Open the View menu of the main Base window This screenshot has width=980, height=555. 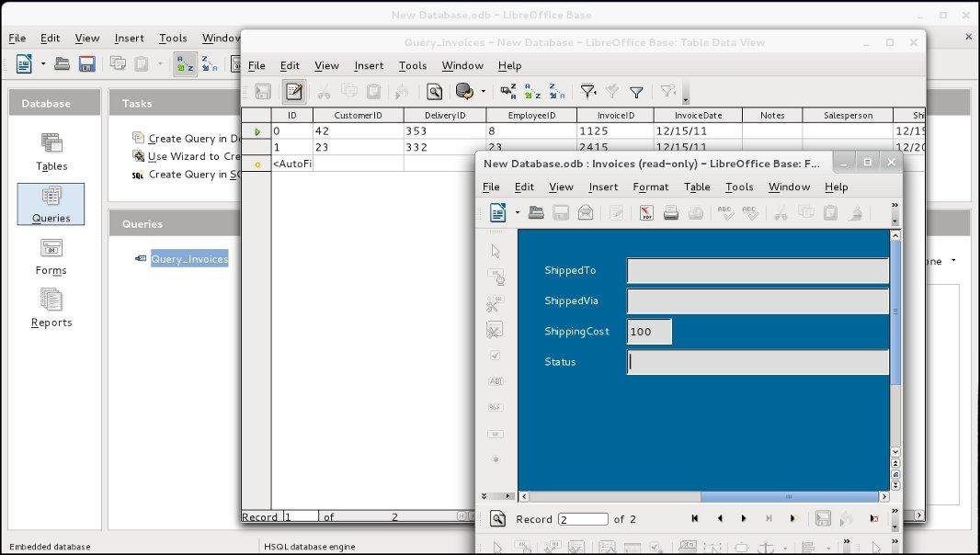[x=86, y=38]
